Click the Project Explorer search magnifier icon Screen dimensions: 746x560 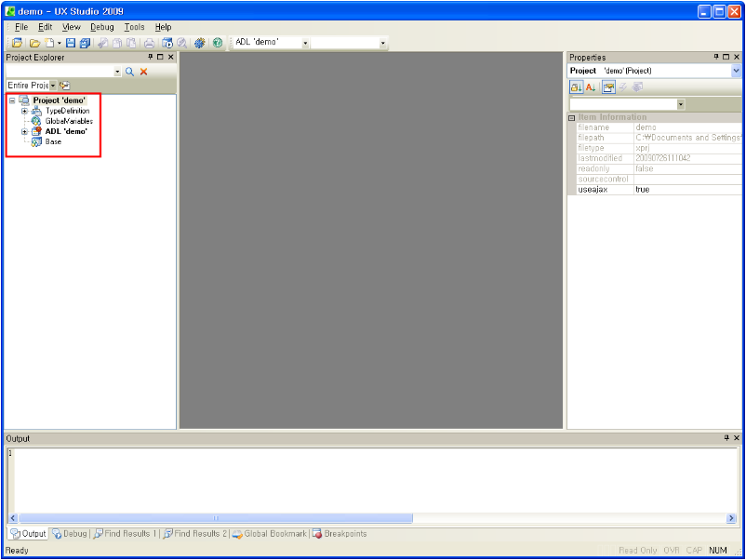(129, 72)
